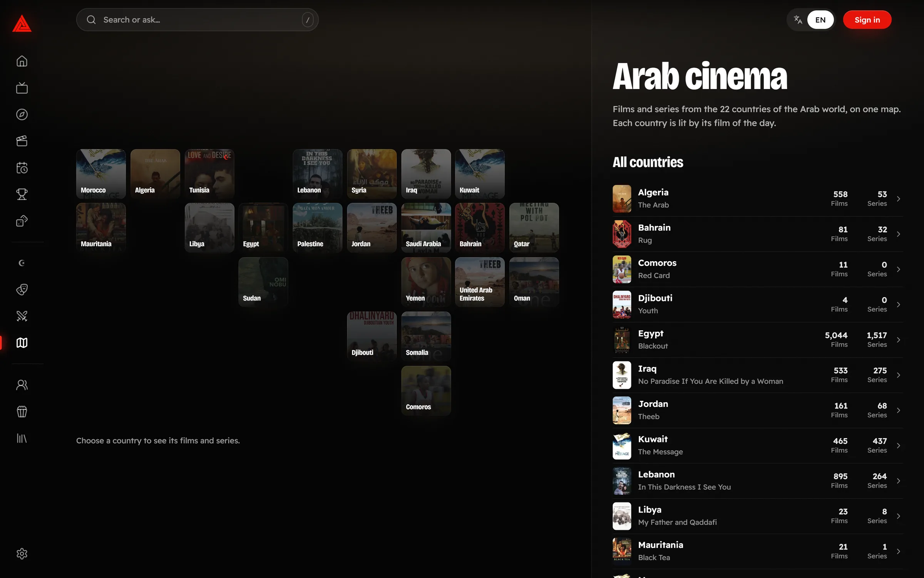The height and width of the screenshot is (578, 924).
Task: Focus the Search or ask field
Action: click(197, 20)
